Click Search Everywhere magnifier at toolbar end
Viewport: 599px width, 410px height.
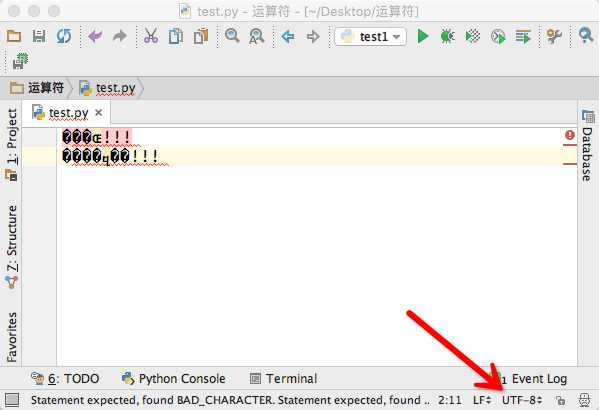tap(586, 36)
